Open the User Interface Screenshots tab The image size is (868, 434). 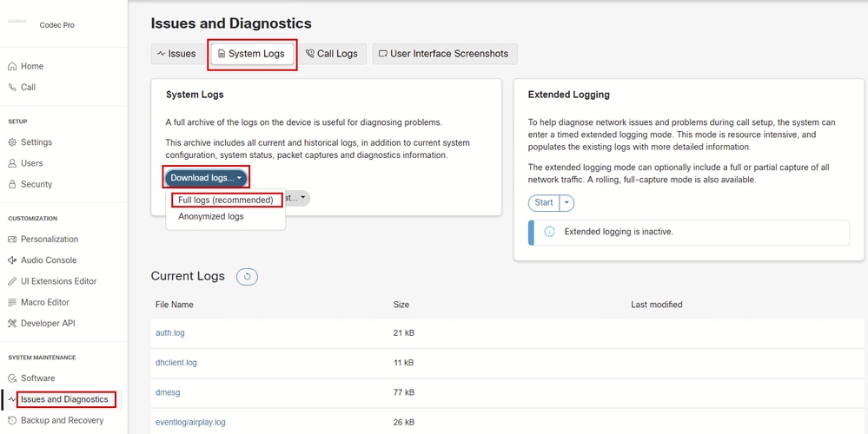point(445,54)
